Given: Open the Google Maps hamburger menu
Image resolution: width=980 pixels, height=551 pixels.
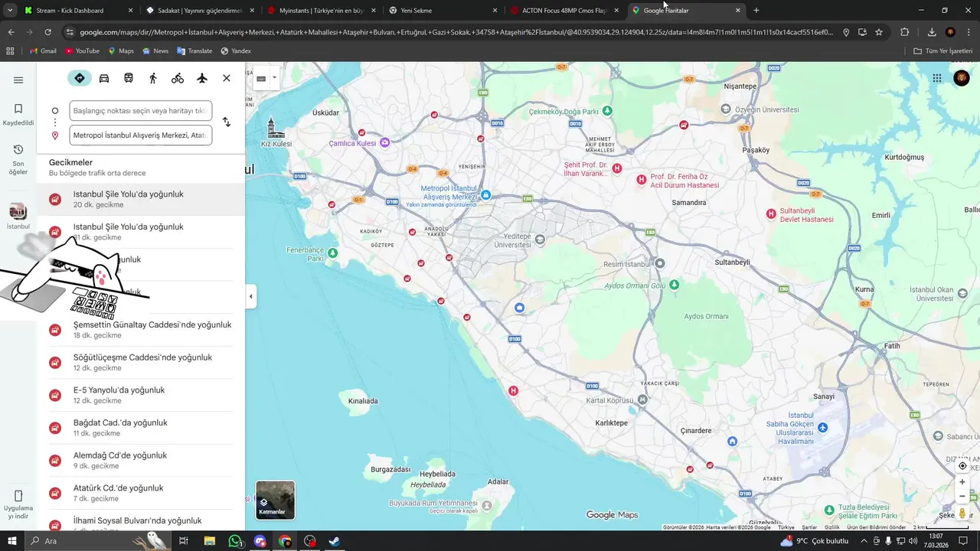Looking at the screenshot, I should tap(18, 80).
